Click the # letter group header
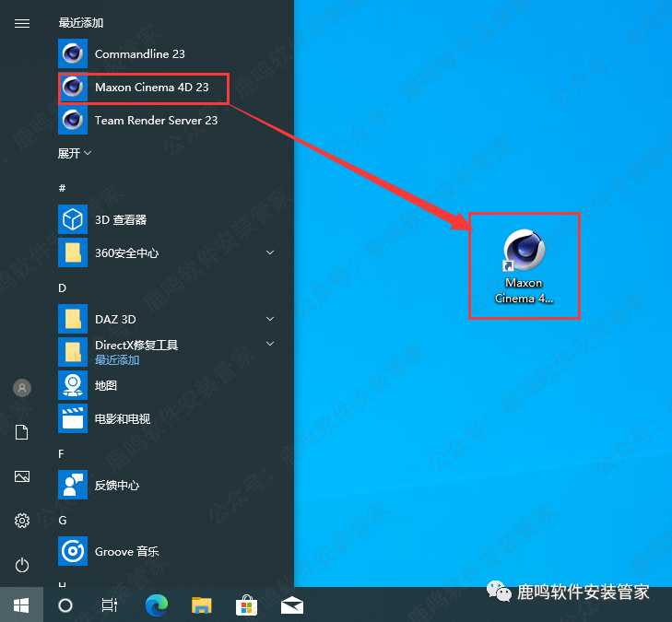This screenshot has height=622, width=672. [62, 188]
